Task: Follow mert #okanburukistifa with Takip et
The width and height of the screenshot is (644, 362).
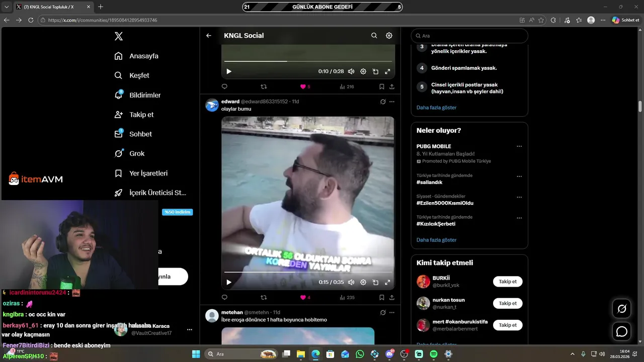Action: [508, 325]
